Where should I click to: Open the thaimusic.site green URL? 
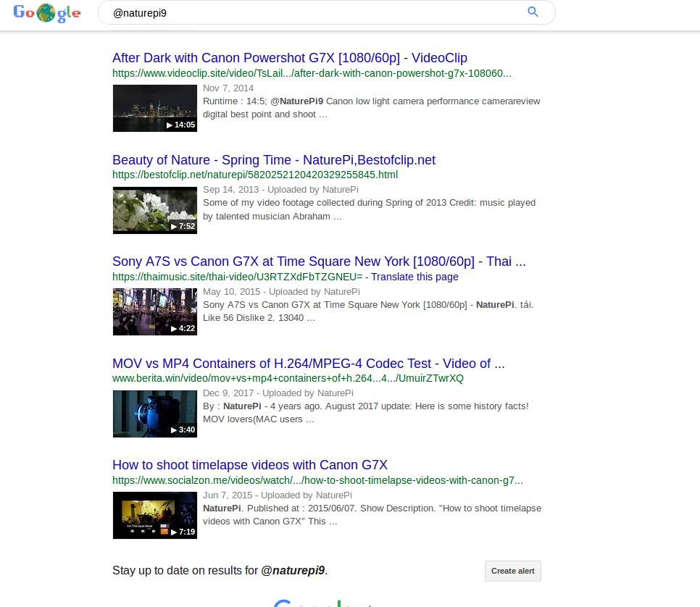coord(237,277)
